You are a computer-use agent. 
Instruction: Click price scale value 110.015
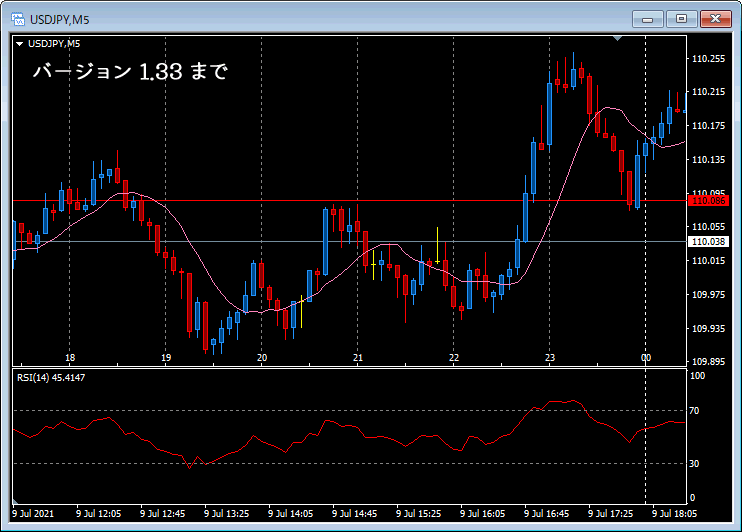click(708, 261)
